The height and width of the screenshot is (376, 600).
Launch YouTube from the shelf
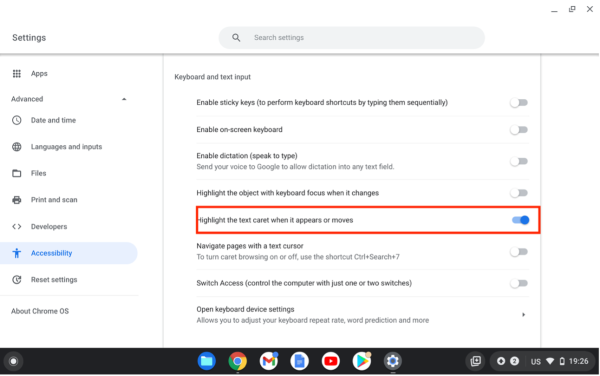[331, 361]
